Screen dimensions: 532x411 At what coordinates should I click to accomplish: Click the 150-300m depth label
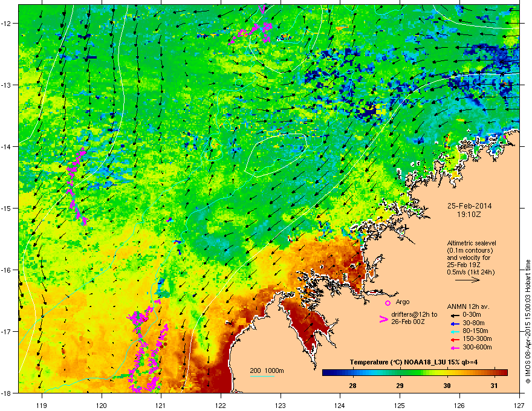[x=477, y=338]
